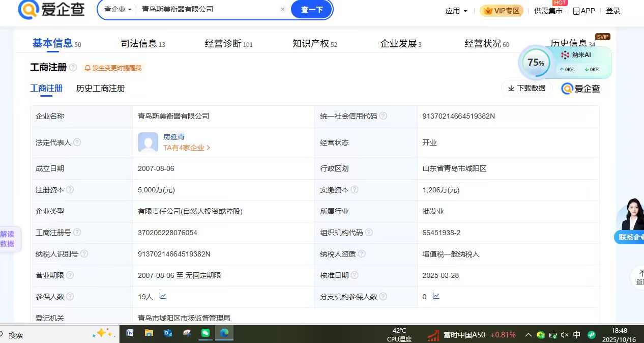Click the 下载数据 download button

[526, 88]
